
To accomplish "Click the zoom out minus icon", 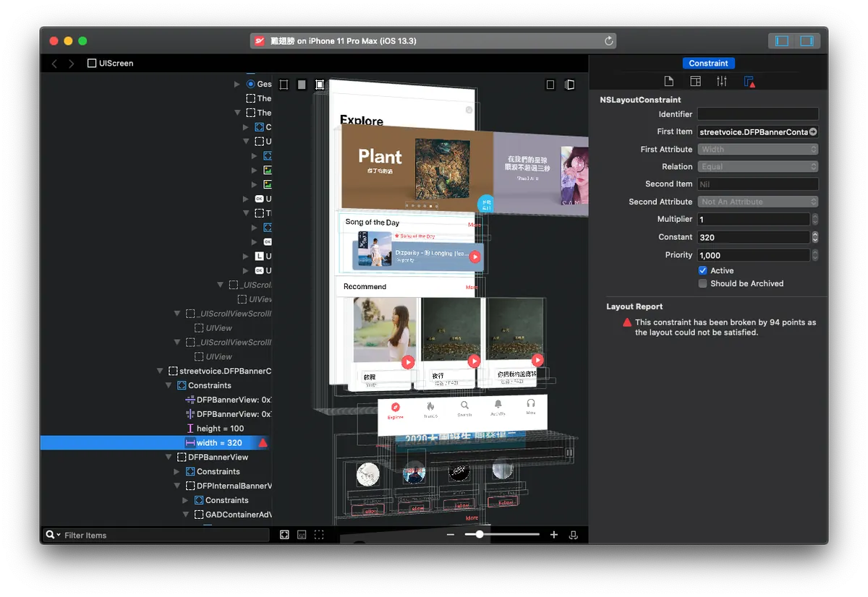I will point(451,535).
